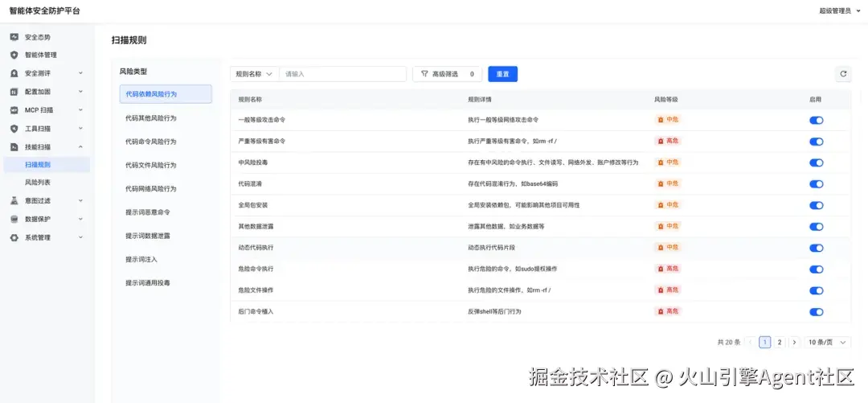Collapse the 技能扫描 menu chevron
The height and width of the screenshot is (403, 868).
point(80,147)
